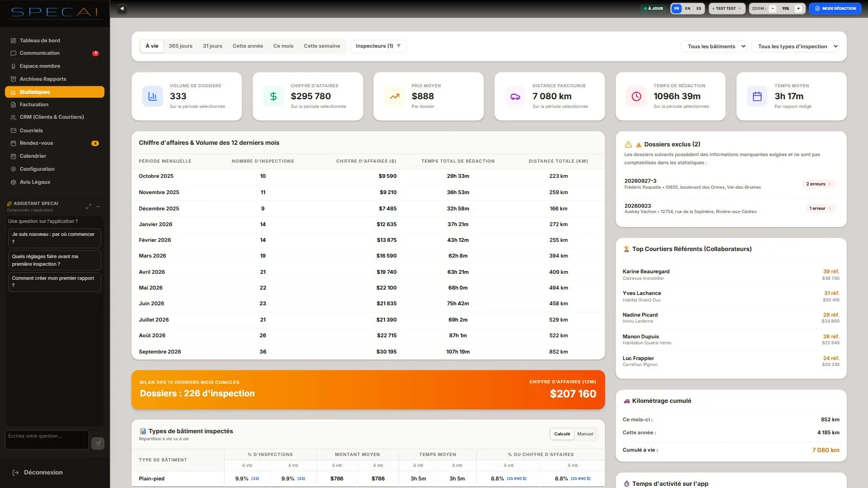Decrease zoom with minus button
The image size is (868, 488).
point(773,9)
